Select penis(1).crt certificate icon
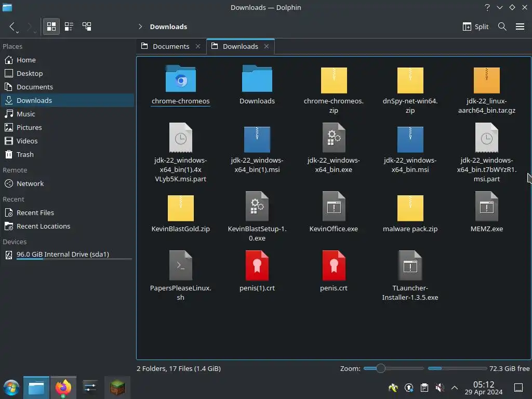The height and width of the screenshot is (399, 532). 257,265
